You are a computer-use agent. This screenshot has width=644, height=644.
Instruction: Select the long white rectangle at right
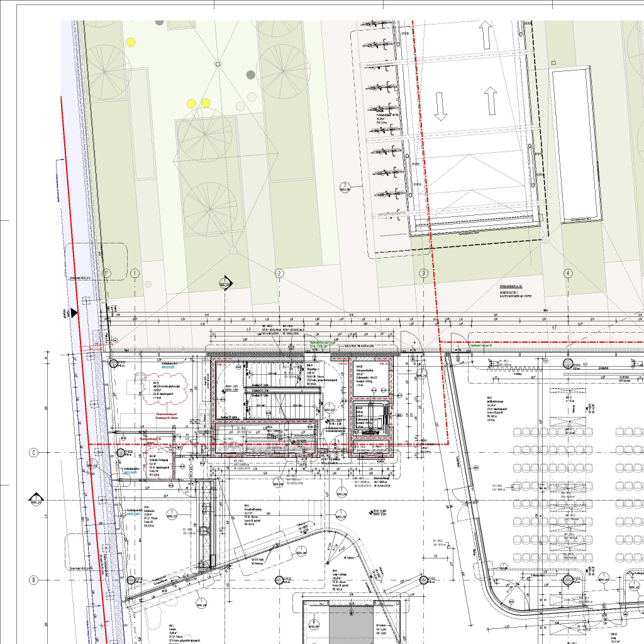pos(574,145)
